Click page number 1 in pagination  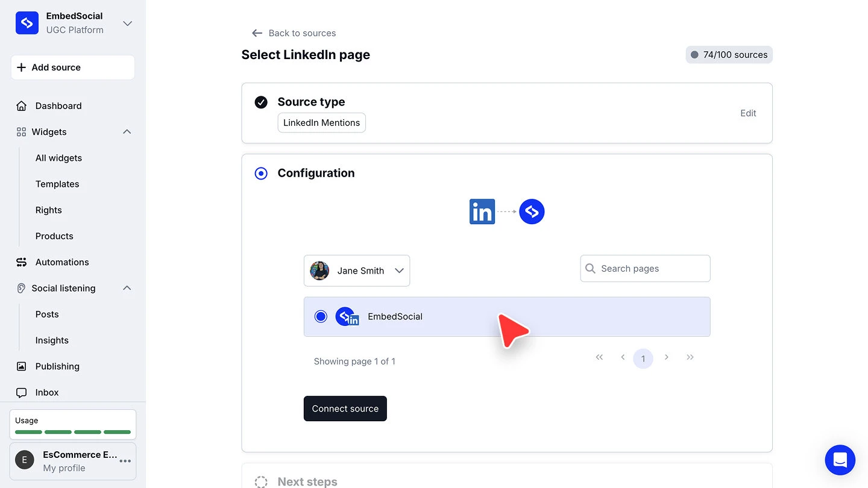[643, 358]
